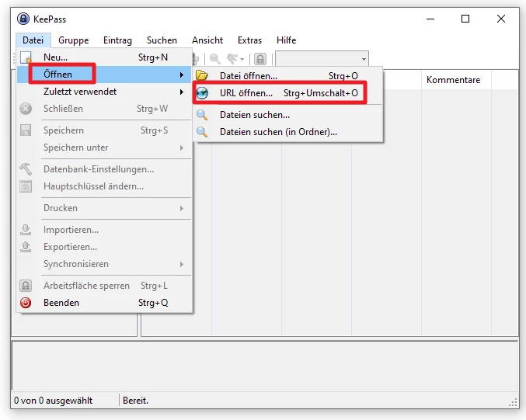
Task: Expand the Speichern unter submenu arrow
Action: pyautogui.click(x=182, y=148)
